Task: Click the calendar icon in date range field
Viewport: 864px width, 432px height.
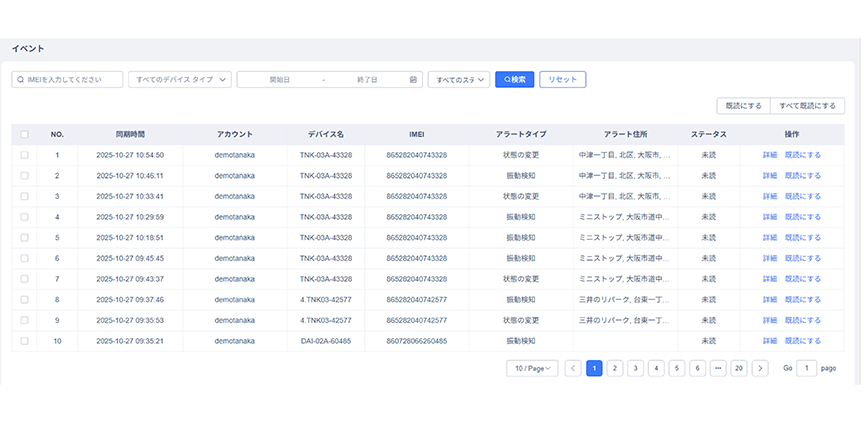Action: click(413, 79)
